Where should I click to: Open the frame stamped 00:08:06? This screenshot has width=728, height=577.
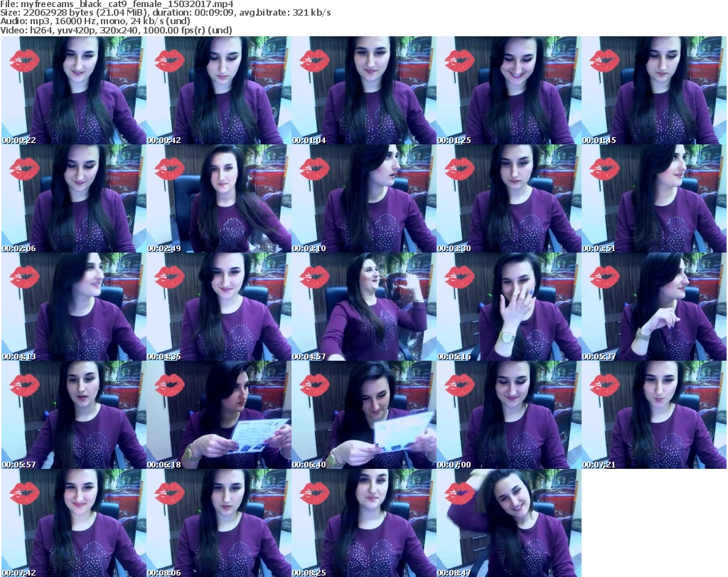[x=219, y=523]
